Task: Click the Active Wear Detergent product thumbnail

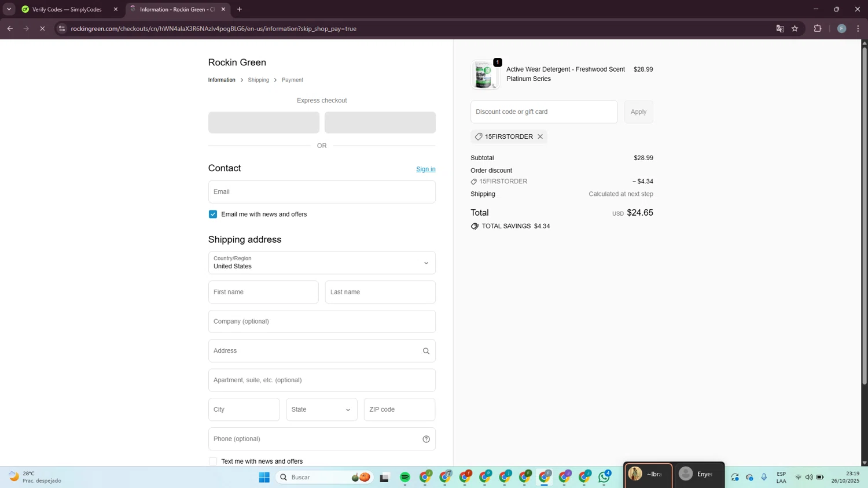Action: coord(484,75)
